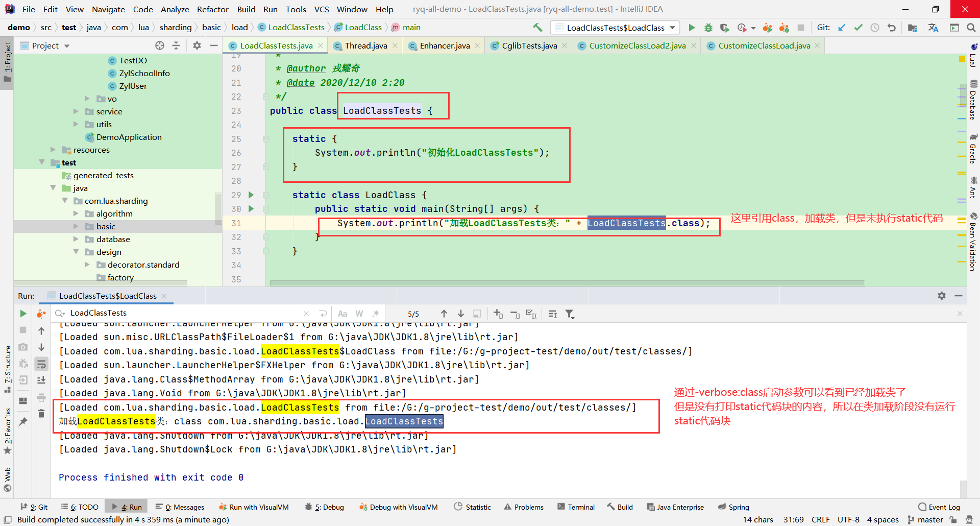This screenshot has height=526, width=980.
Task: Open the Event Log panel
Action: [944, 507]
